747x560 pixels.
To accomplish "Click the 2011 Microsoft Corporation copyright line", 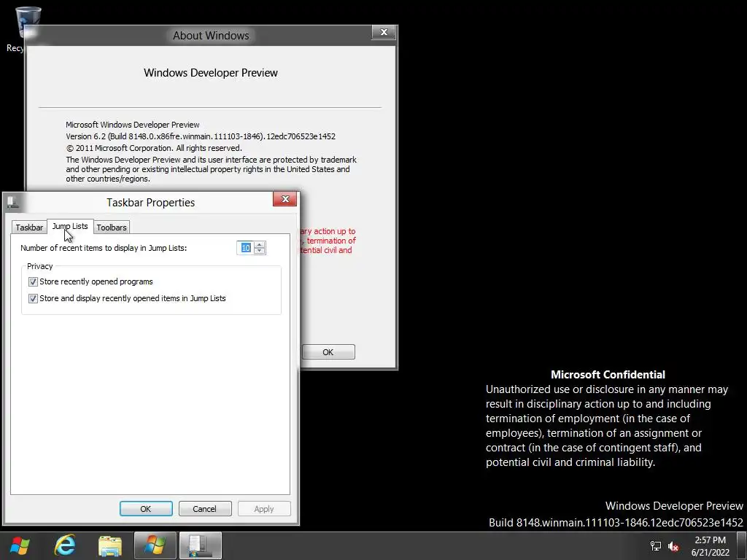I will (154, 148).
